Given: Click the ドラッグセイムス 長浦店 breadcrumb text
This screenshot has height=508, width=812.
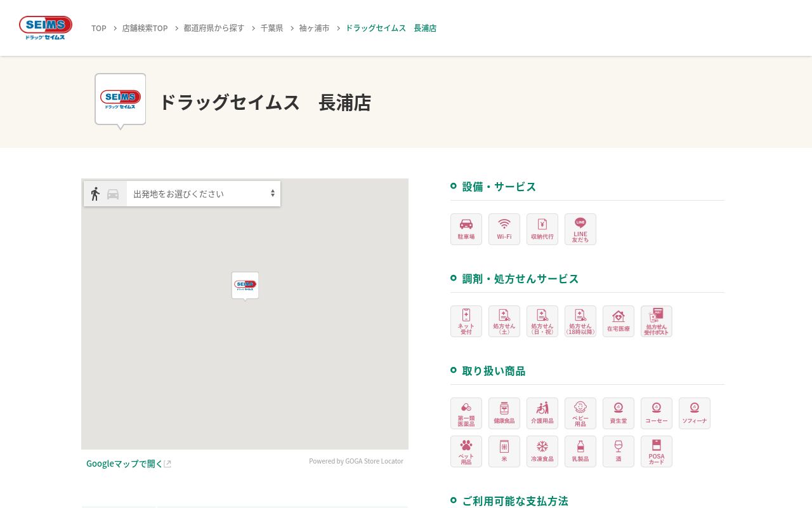Looking at the screenshot, I should 391,28.
